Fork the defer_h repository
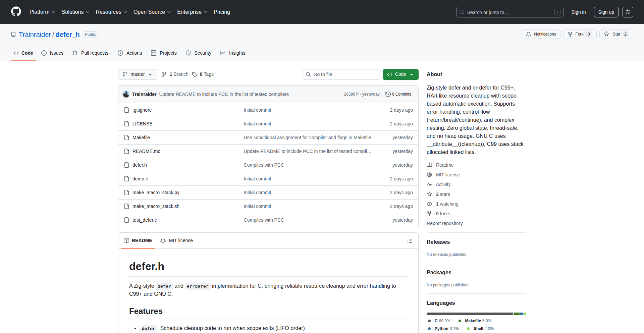This screenshot has height=333, width=644. [x=580, y=34]
